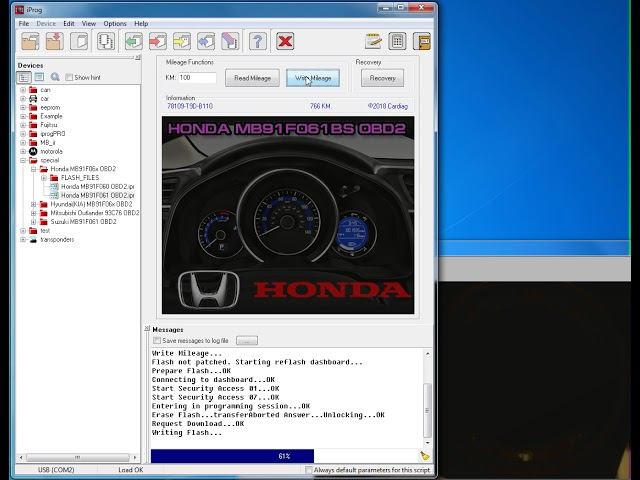Open help with the question mark icon
640x480 pixels.
[x=258, y=41]
